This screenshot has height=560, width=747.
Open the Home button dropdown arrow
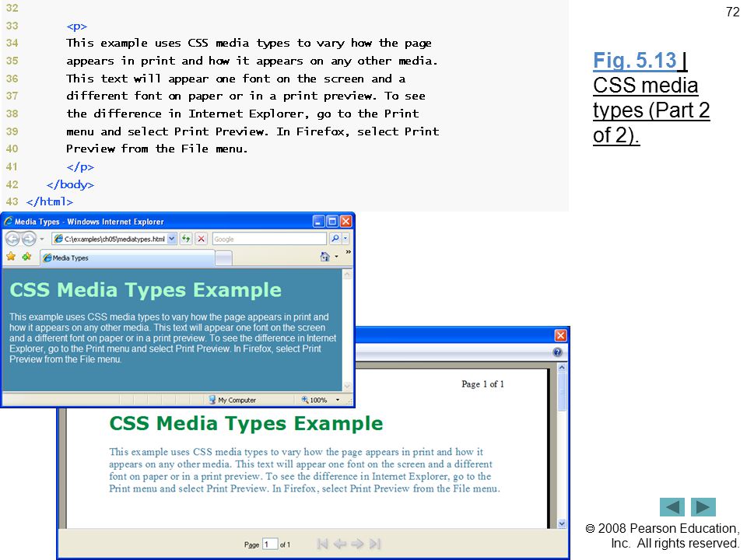pyautogui.click(x=336, y=257)
